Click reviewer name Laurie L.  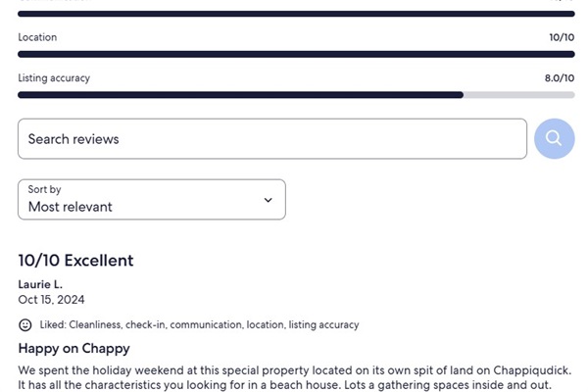point(40,284)
